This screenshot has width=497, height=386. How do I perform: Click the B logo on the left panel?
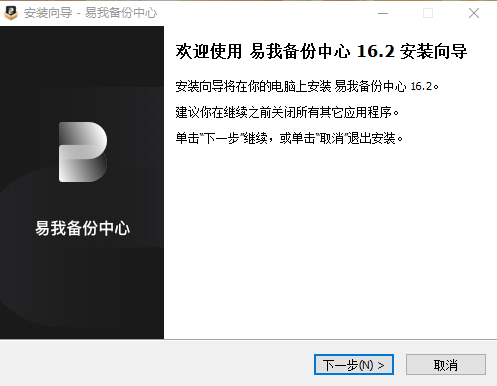click(83, 152)
